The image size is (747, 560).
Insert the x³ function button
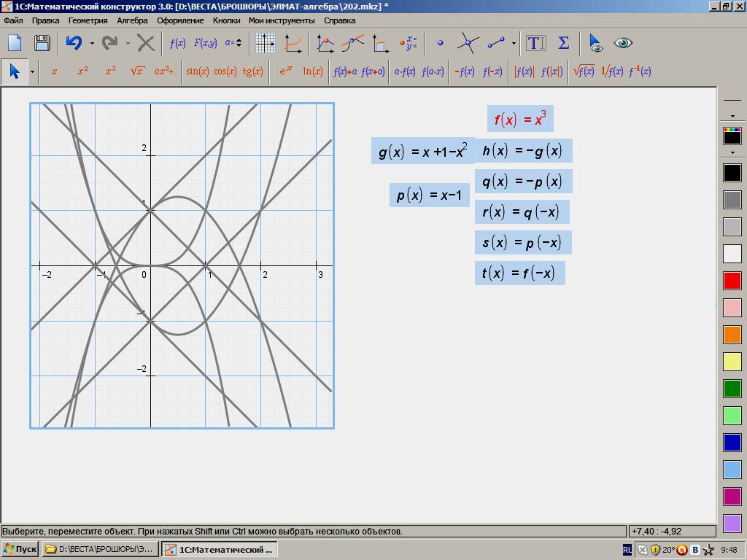coord(110,71)
